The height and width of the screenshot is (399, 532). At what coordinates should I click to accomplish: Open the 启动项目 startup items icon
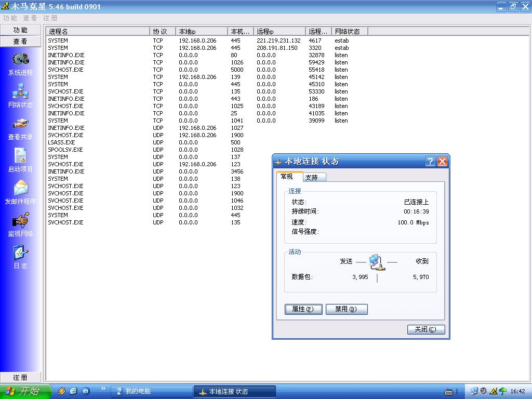[20, 156]
